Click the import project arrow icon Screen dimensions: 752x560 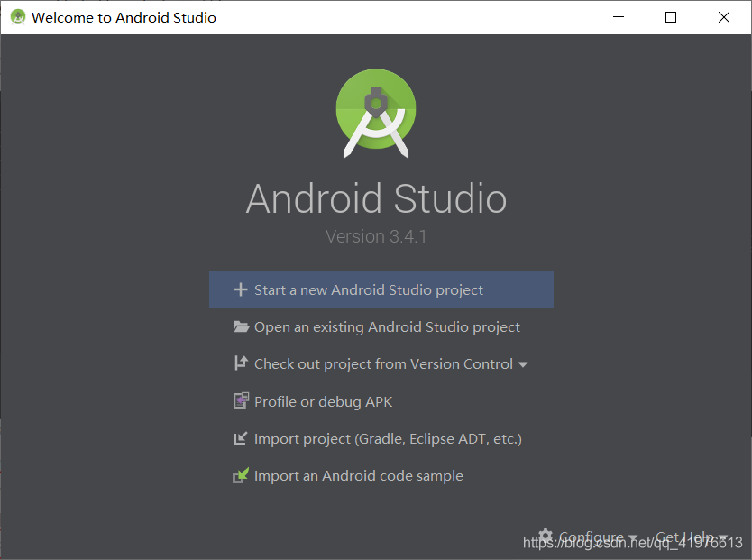tap(240, 438)
